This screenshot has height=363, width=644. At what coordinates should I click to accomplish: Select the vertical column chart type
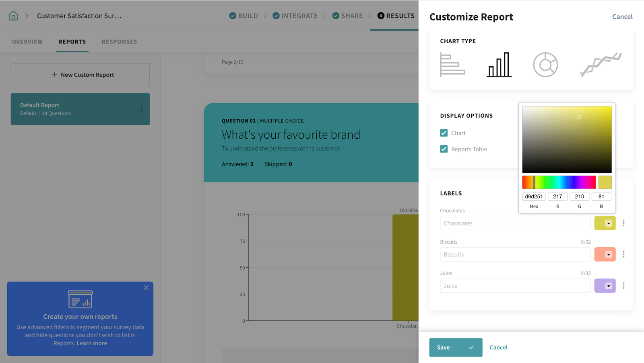click(x=499, y=65)
